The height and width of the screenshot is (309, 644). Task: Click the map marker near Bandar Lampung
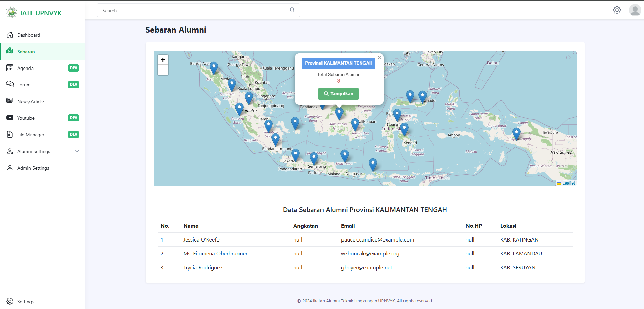(276, 140)
